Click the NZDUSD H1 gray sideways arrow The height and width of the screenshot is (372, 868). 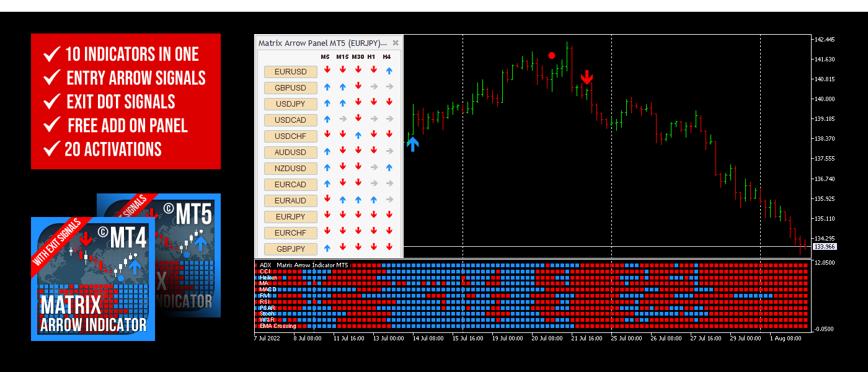(374, 168)
